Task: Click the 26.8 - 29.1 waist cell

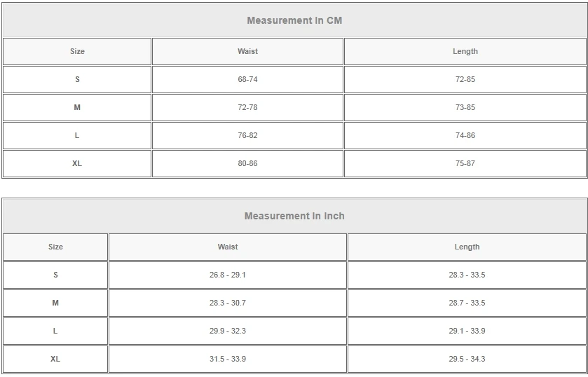Action: (x=228, y=275)
